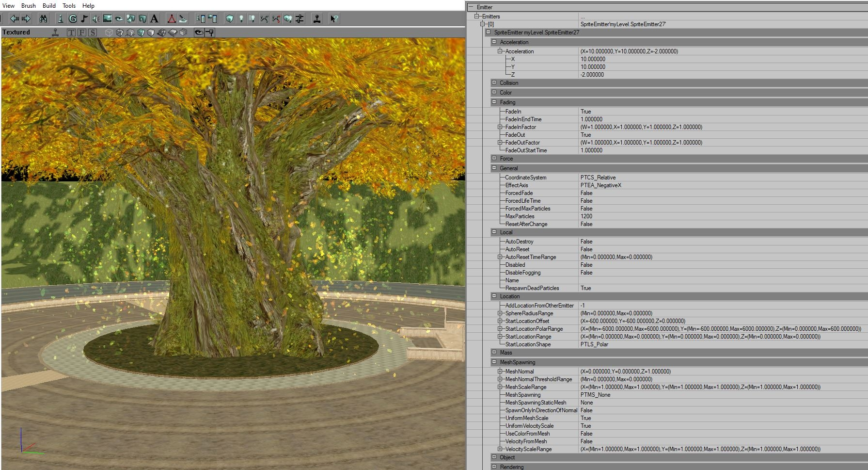868x470 pixels.
Task: Open the Texture browser picture icon
Action: point(107,19)
